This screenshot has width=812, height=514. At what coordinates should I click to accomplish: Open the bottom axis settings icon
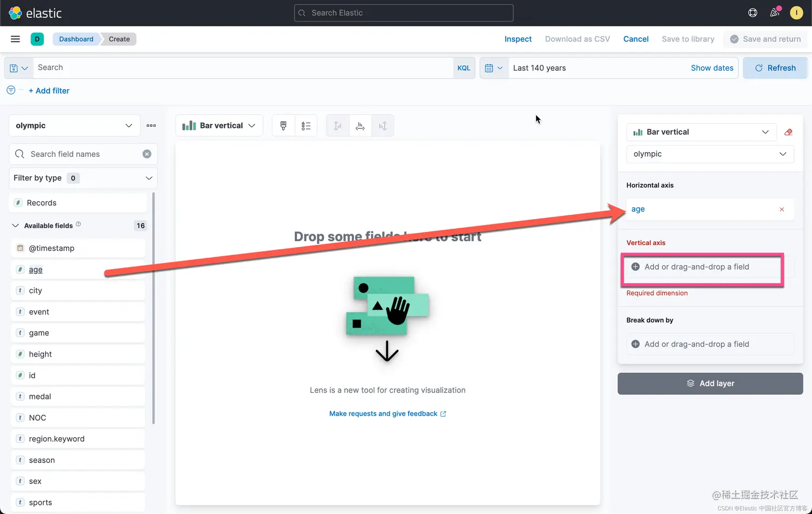(360, 126)
